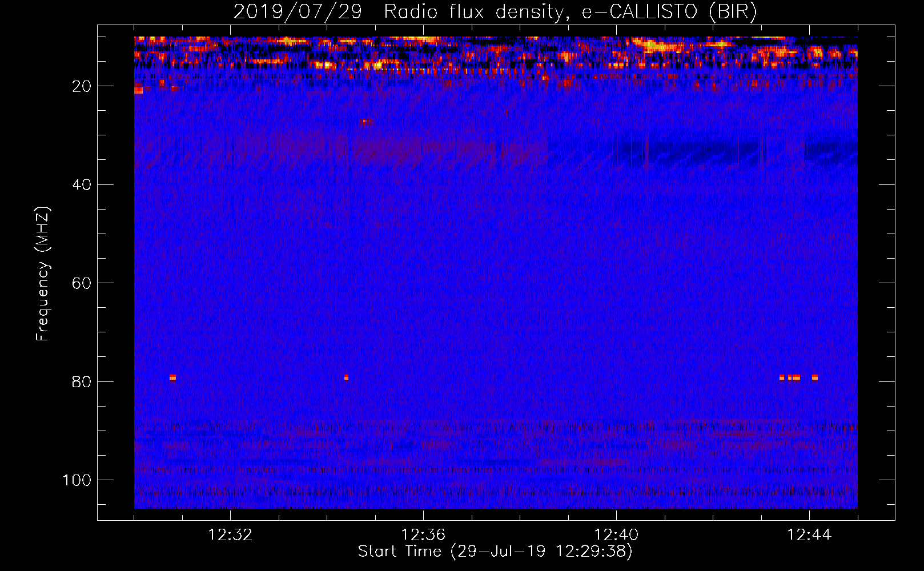
Task: Select the "Frequency (MHZ)" y-axis label
Action: [x=43, y=274]
